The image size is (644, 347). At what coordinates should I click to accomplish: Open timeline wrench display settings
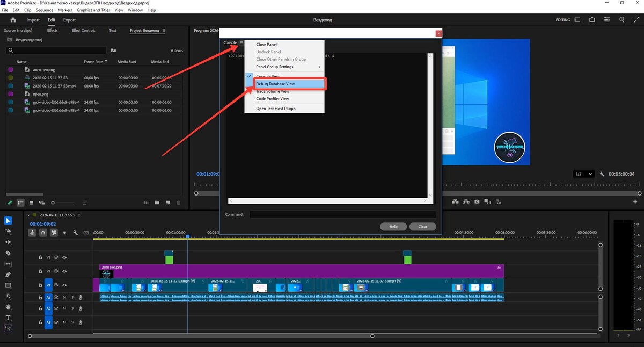point(75,233)
